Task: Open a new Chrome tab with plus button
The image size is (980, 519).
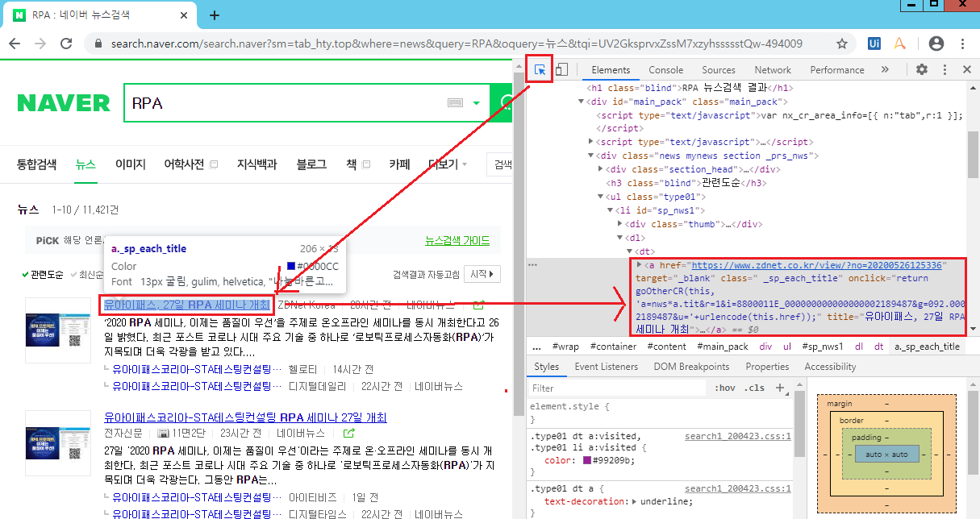Action: (215, 15)
